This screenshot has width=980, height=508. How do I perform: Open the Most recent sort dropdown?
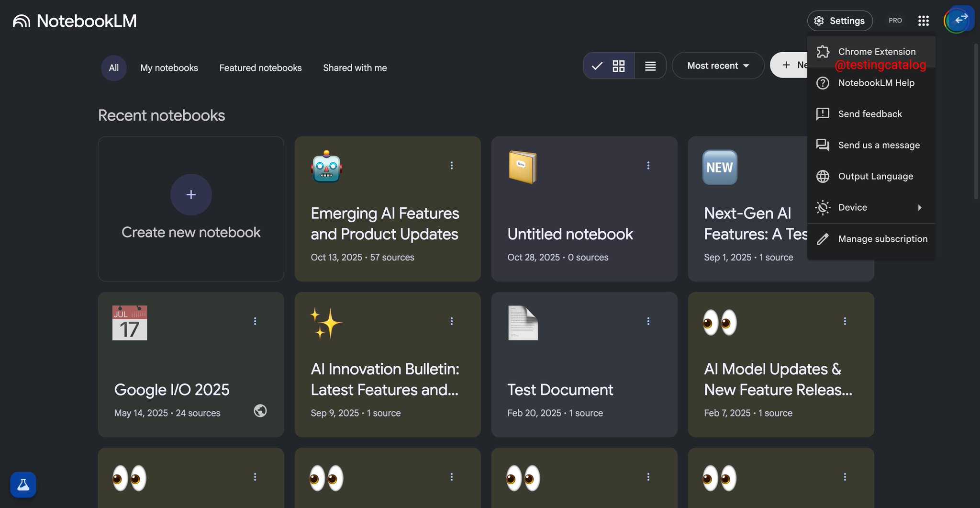coord(718,66)
